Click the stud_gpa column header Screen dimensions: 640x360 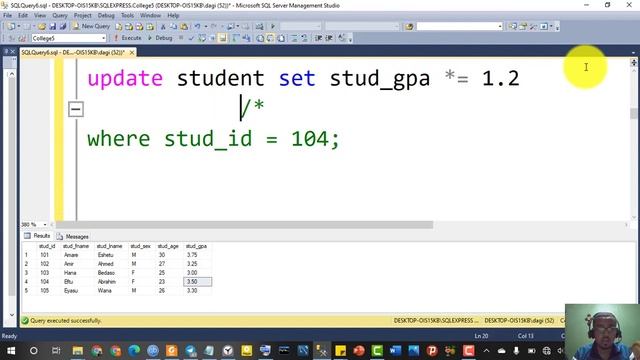tap(196, 246)
